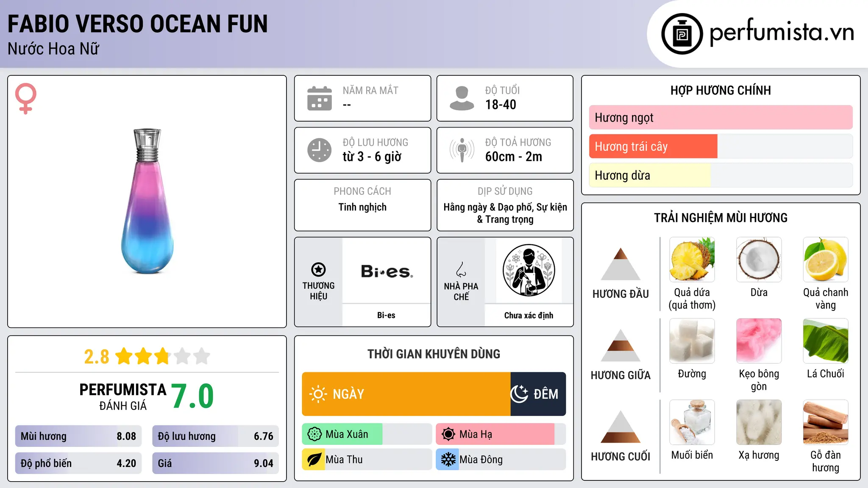Click the Bi-es brand logo
This screenshot has width=868, height=488.
[387, 271]
